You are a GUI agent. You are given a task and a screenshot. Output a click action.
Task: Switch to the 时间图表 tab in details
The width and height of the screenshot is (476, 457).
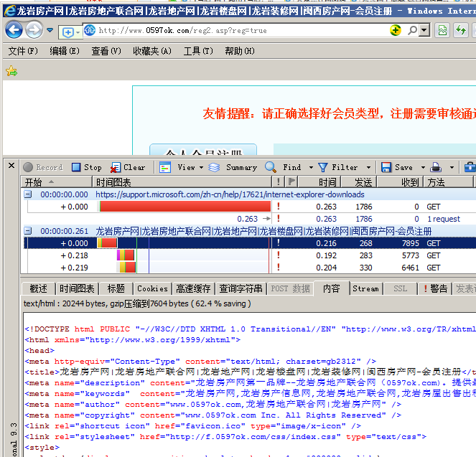(77, 288)
